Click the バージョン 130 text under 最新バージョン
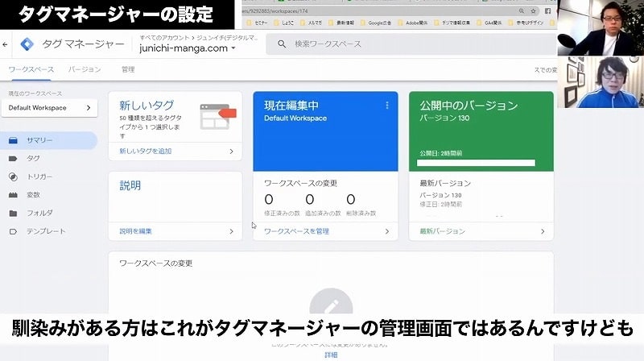 coord(440,195)
